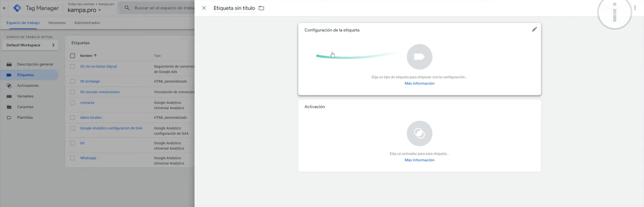Switch to Administrador tab

87,23
